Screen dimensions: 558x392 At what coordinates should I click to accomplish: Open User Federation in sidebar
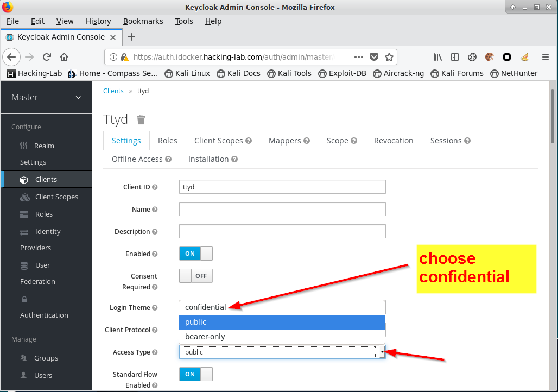click(46, 274)
